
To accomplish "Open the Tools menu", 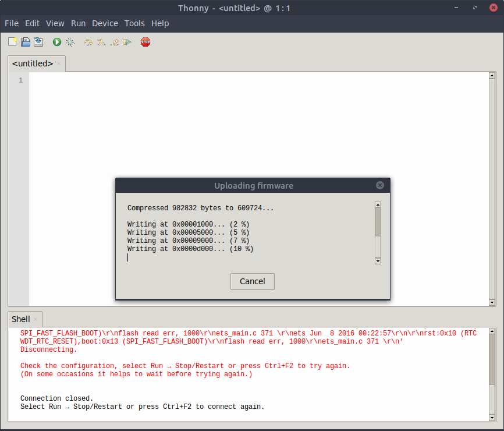I will 134,23.
